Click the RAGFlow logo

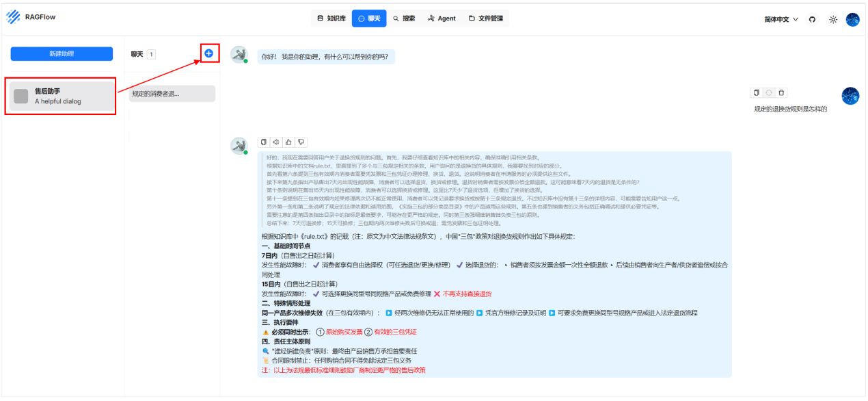click(x=12, y=18)
